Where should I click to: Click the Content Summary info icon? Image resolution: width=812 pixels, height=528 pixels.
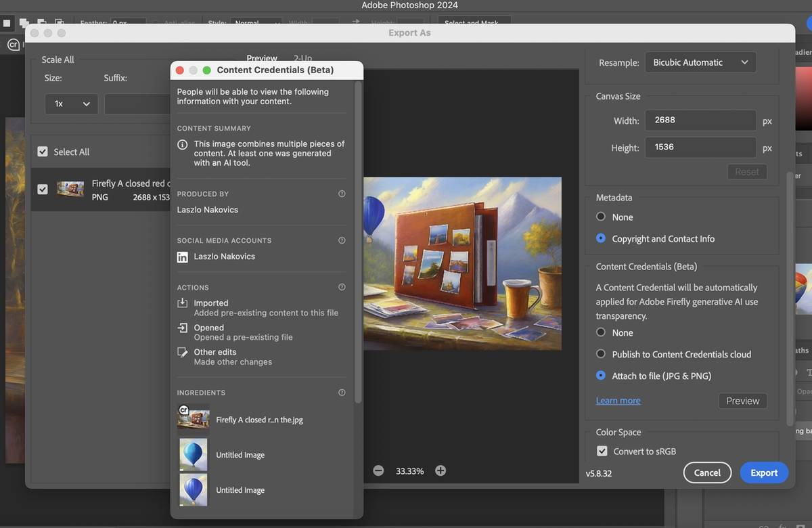182,145
